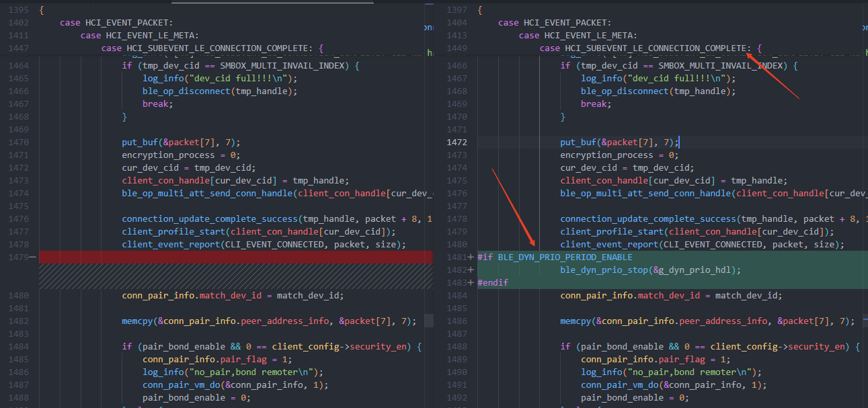Jump to sticky line HCI_EVENT_LE_META on the right
Image resolution: width=868 pixels, height=408 pixels.
click(590, 36)
